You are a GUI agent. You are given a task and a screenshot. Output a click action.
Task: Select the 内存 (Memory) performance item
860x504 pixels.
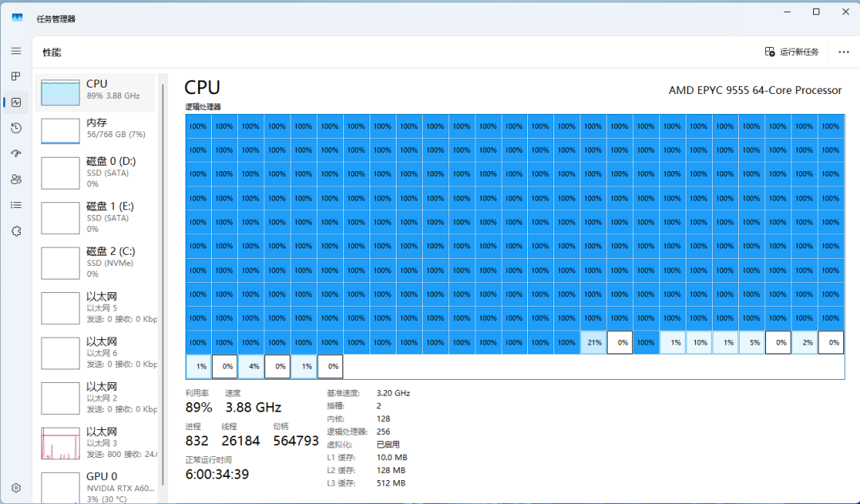(96, 131)
